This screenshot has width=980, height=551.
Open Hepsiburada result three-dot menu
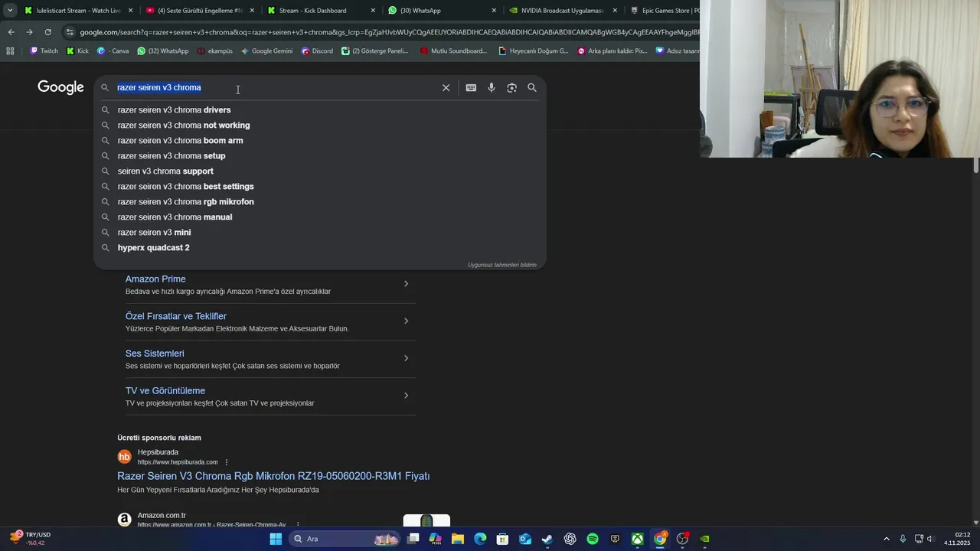pos(227,462)
